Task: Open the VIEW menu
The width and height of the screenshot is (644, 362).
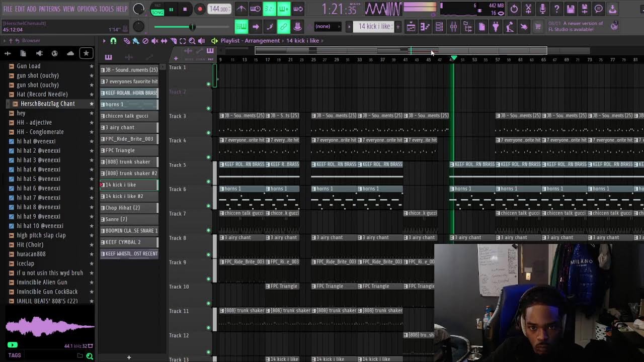Action: point(69,9)
